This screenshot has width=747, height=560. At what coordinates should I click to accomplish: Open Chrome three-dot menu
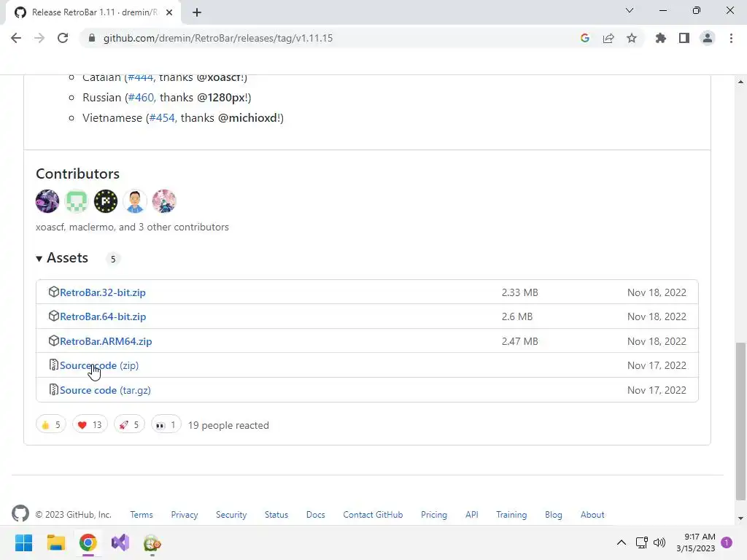tap(731, 38)
